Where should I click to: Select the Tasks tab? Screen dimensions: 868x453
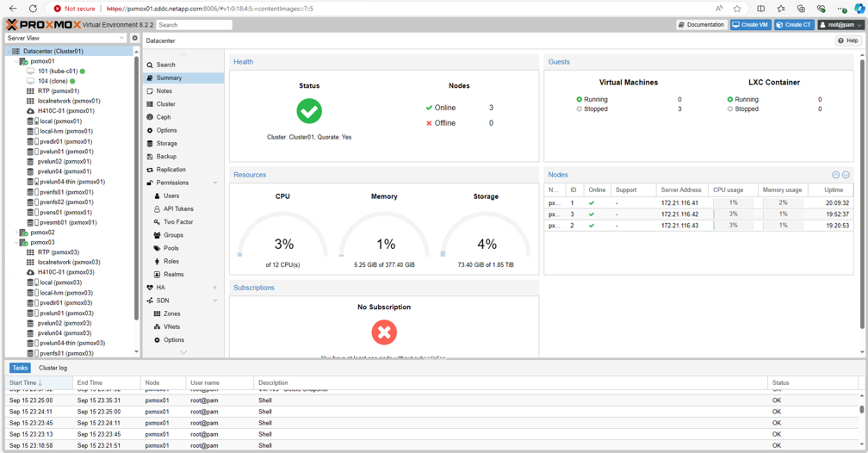tap(20, 368)
